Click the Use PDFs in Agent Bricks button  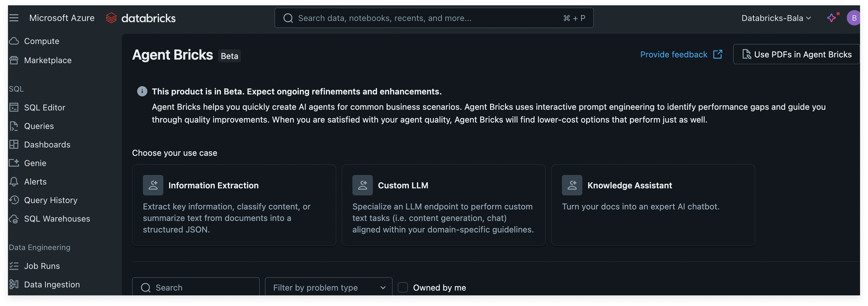pos(796,54)
